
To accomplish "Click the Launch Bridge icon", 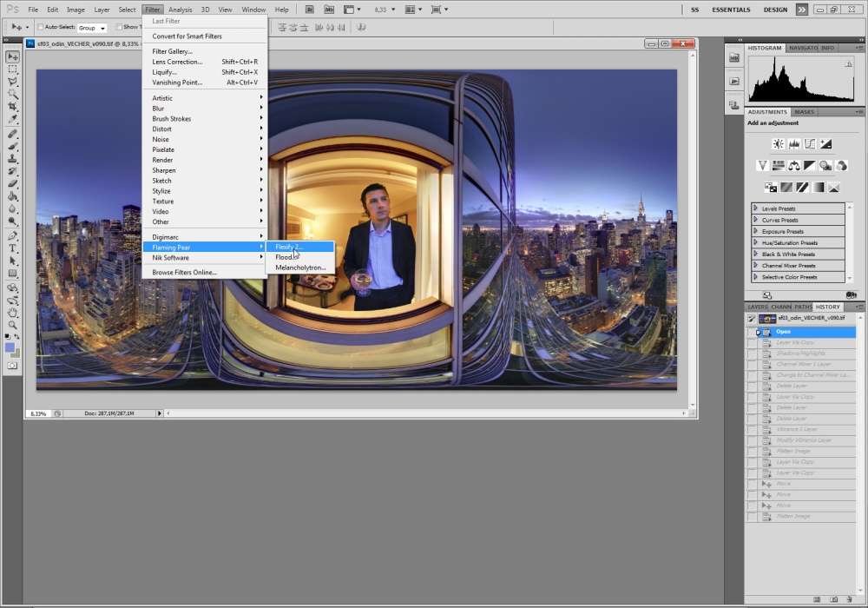I will tap(310, 10).
